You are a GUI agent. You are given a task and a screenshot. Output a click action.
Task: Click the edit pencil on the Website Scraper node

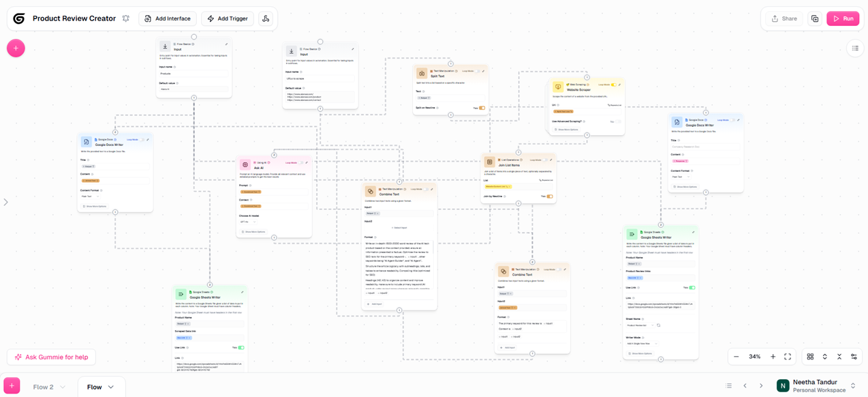coord(620,85)
